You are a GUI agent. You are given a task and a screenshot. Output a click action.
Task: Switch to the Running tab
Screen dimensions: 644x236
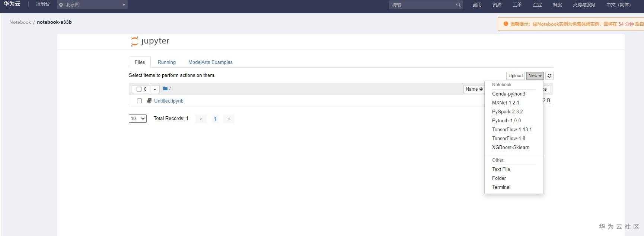(x=166, y=62)
